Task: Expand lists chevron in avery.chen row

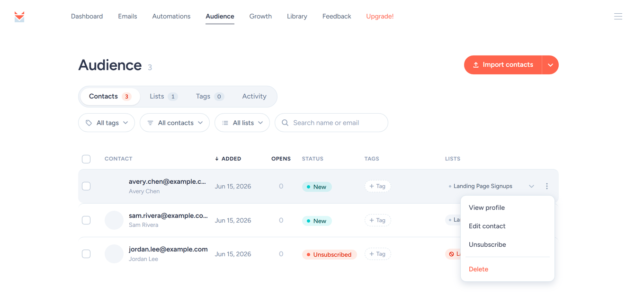Action: click(x=531, y=187)
